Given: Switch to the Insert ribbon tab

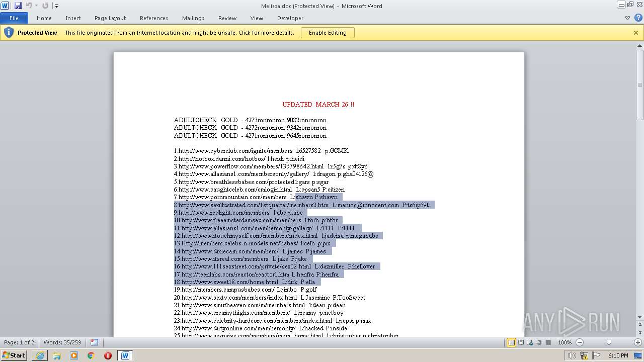Looking at the screenshot, I should tap(73, 18).
